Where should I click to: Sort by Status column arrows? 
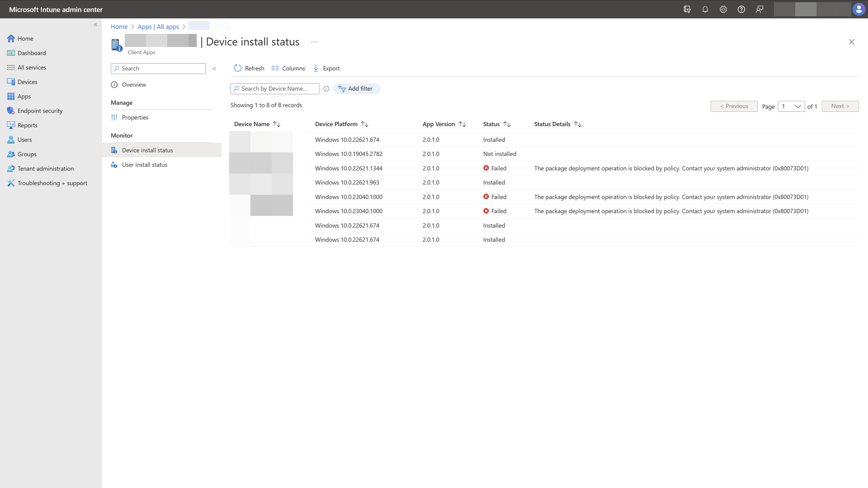click(507, 124)
